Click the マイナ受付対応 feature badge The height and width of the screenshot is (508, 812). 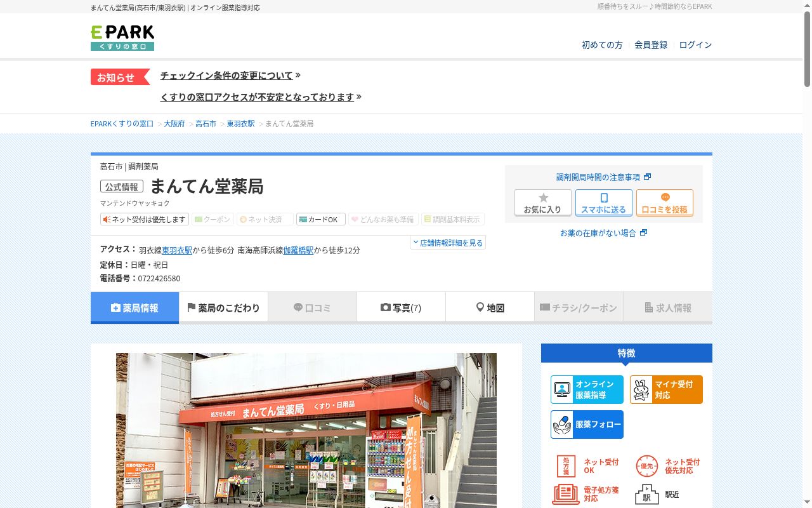click(x=666, y=390)
